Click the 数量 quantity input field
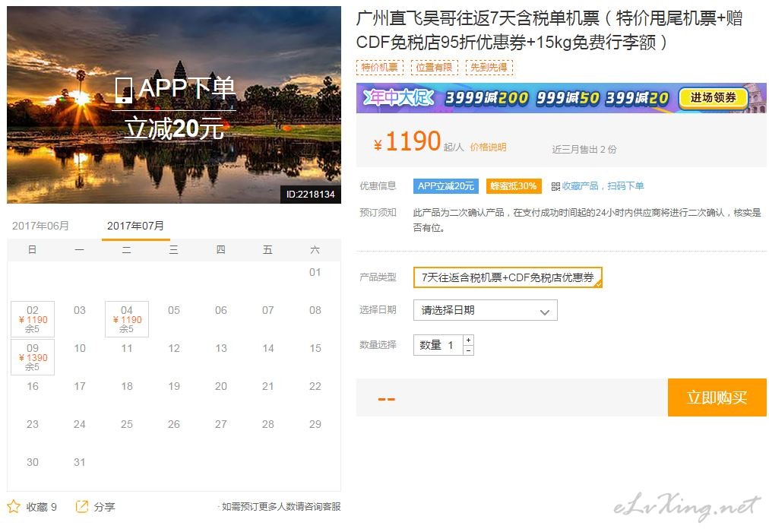 tap(438, 345)
